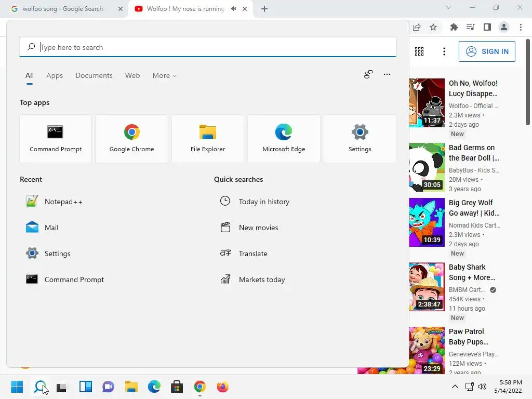
Task: Show hidden system tray icons
Action: [x=455, y=387]
